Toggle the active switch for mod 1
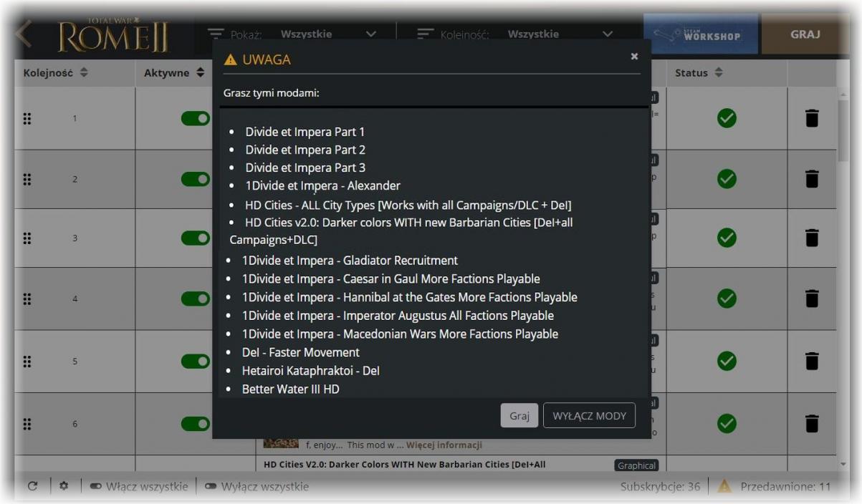 point(195,118)
